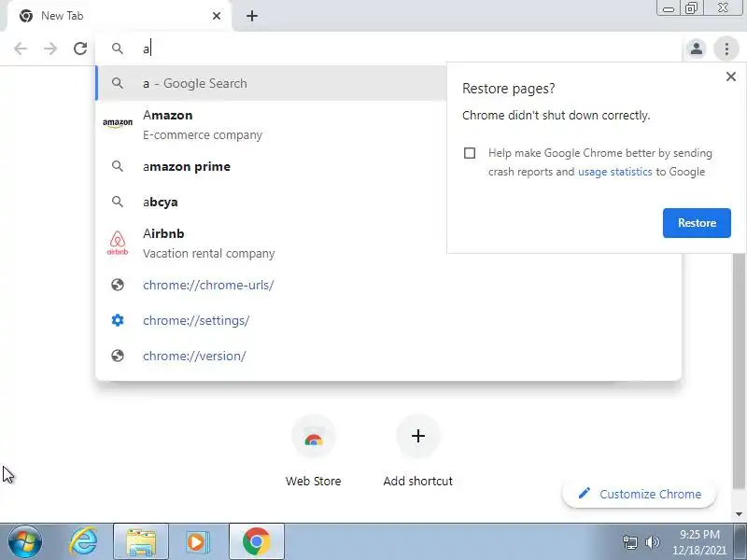The height and width of the screenshot is (560, 747).
Task: Click the Restore button
Action: point(697,223)
